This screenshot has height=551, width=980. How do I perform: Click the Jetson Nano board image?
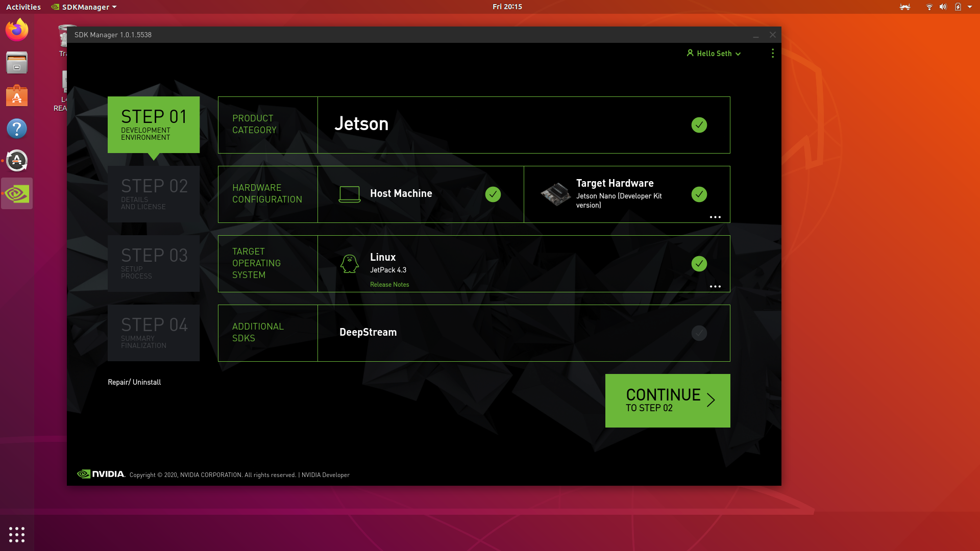coord(555,194)
